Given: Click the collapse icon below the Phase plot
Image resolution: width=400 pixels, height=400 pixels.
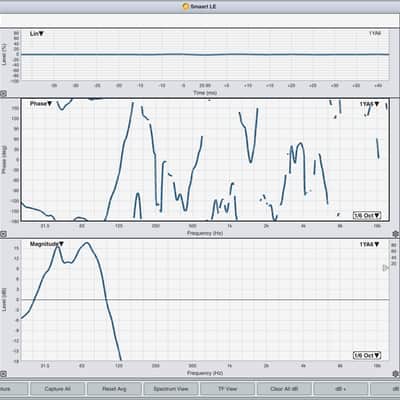Looking at the screenshot, I should coord(3,234).
